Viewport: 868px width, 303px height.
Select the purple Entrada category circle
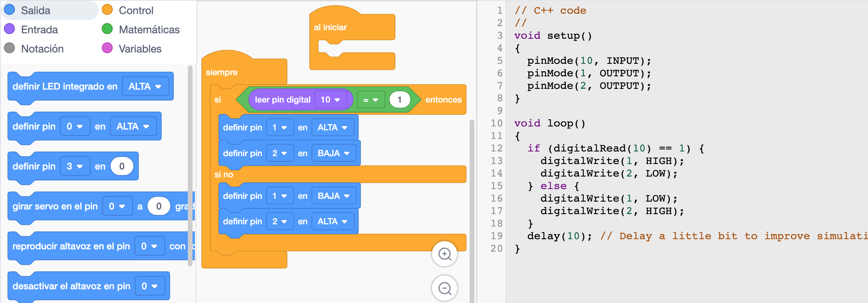click(x=9, y=29)
